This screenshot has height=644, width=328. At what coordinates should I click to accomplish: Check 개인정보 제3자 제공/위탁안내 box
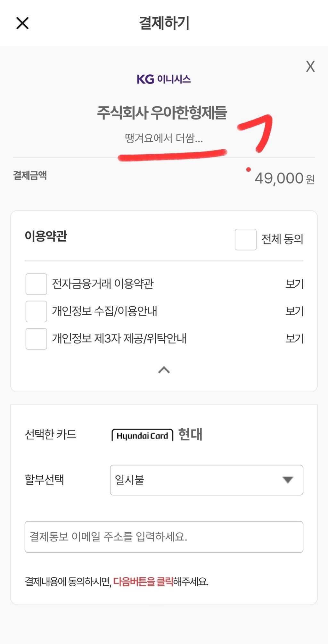[36, 339]
